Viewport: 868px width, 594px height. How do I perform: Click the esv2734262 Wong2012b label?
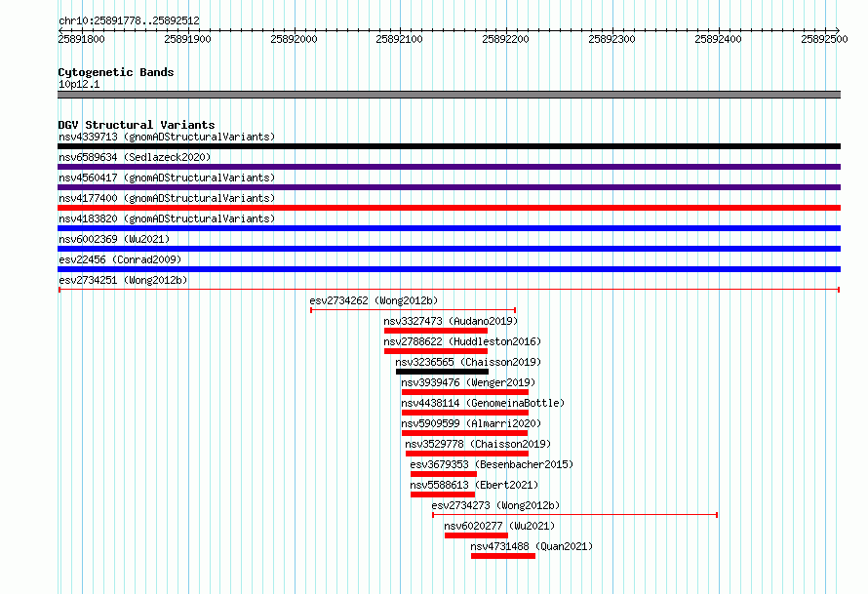coord(374,300)
